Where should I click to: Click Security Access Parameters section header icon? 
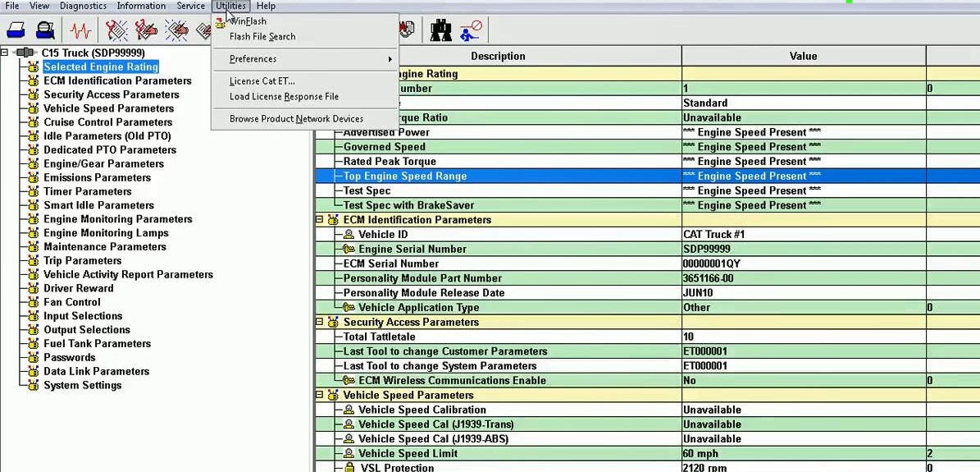point(333,323)
